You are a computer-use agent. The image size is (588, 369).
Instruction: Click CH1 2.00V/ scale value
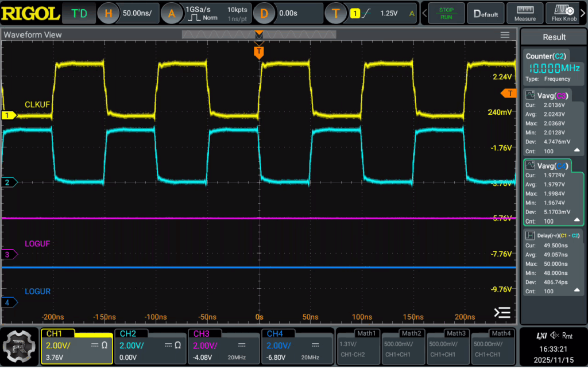pyautogui.click(x=58, y=345)
